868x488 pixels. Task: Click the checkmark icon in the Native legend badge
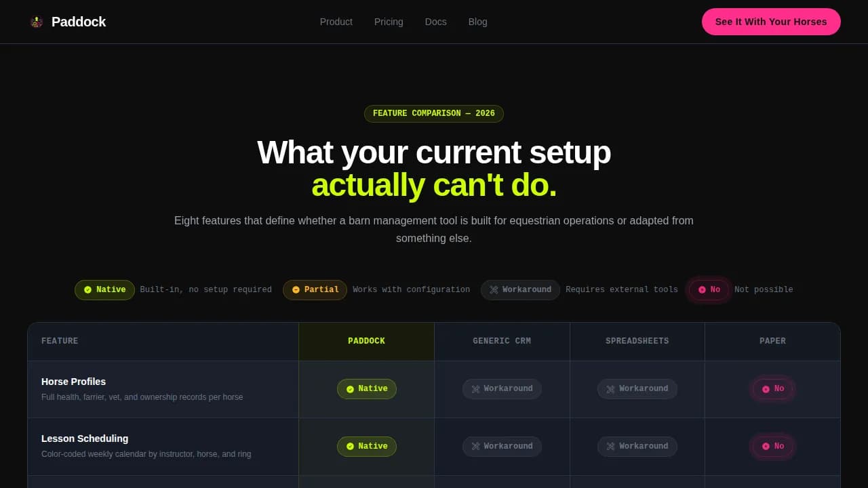[90, 289]
